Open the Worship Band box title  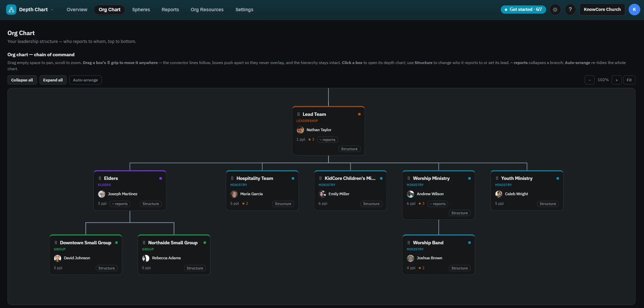(428, 243)
